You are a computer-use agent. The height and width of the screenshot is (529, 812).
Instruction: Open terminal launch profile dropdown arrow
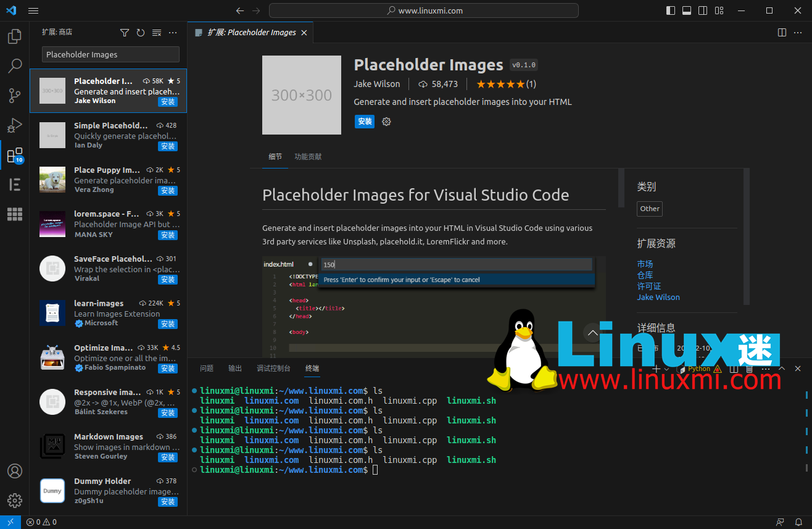666,369
